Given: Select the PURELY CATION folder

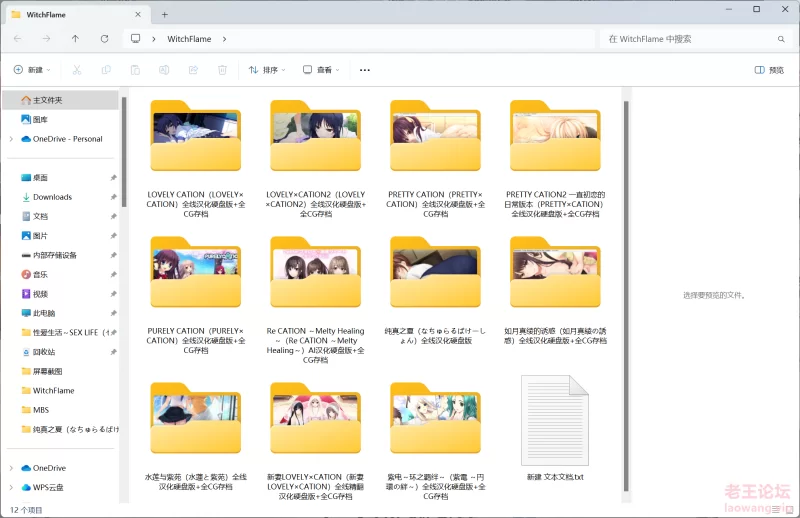Looking at the screenshot, I should (x=196, y=295).
